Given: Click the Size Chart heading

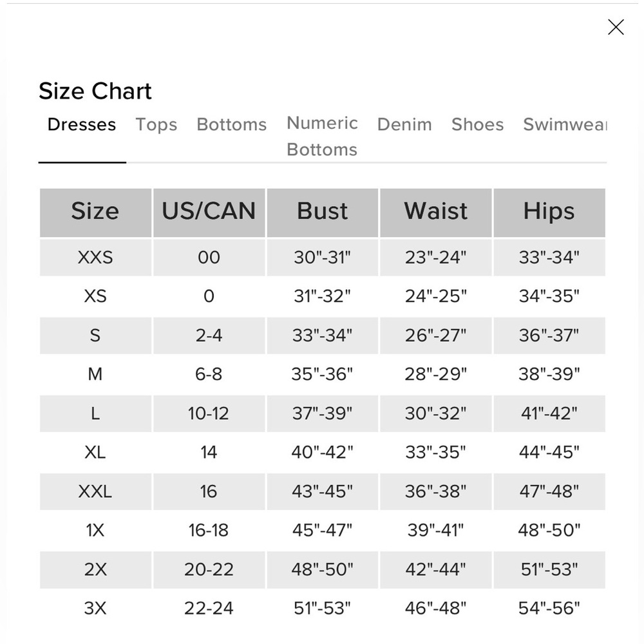Looking at the screenshot, I should [95, 91].
